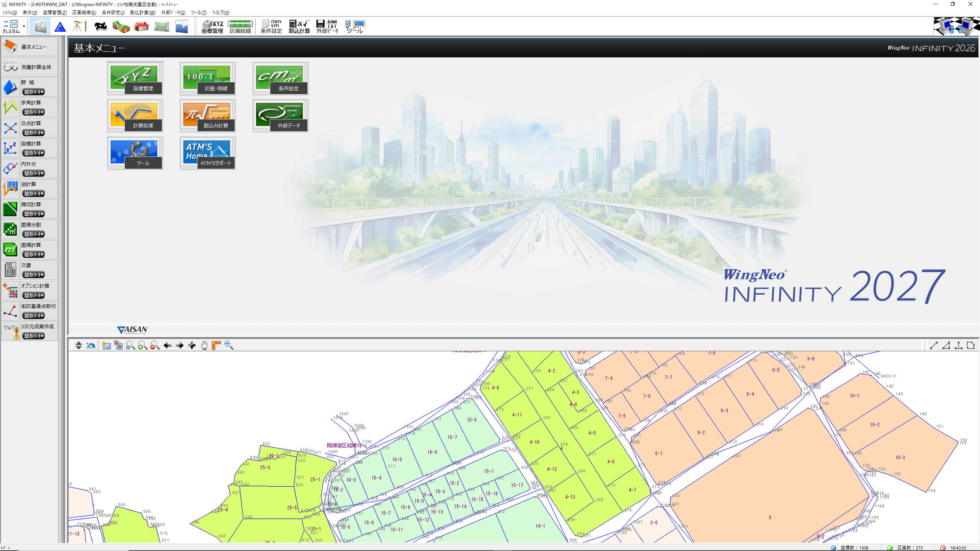Viewport: 980px width, 551px height.
Task: Expand 既存ワーク under 多角計算
Action: click(34, 112)
